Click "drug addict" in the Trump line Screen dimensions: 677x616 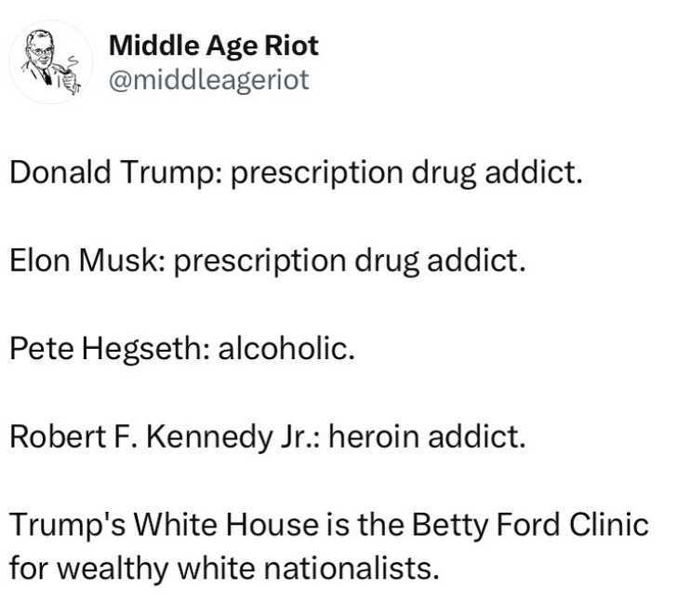pos(497,173)
